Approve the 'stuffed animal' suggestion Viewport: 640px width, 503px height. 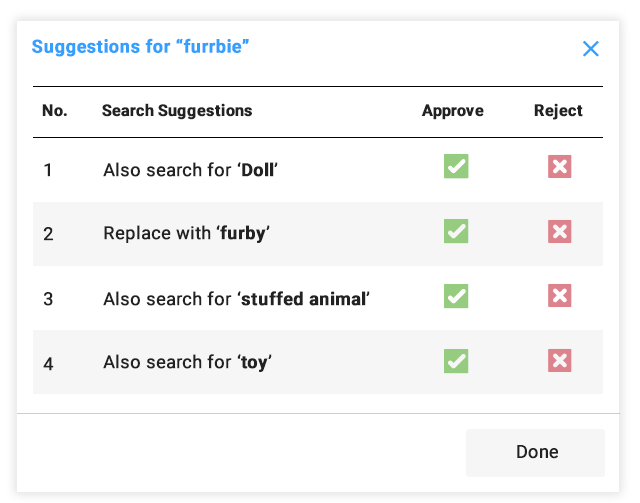tap(456, 296)
